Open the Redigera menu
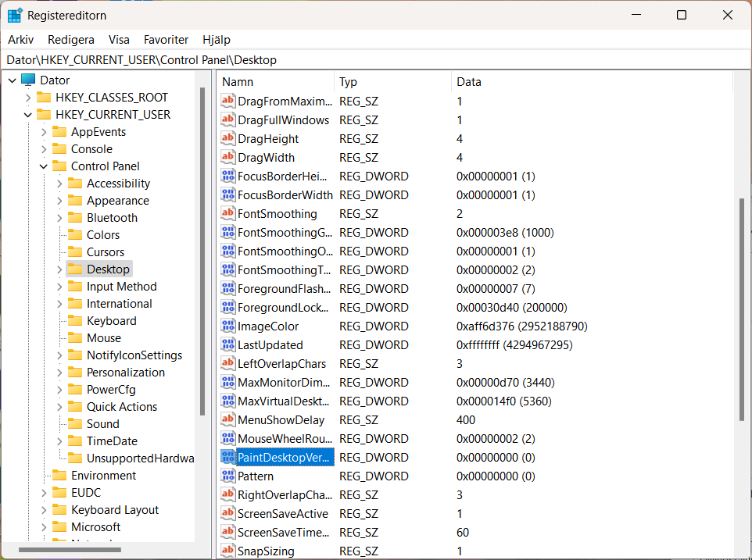Image resolution: width=752 pixels, height=560 pixels. [72, 39]
